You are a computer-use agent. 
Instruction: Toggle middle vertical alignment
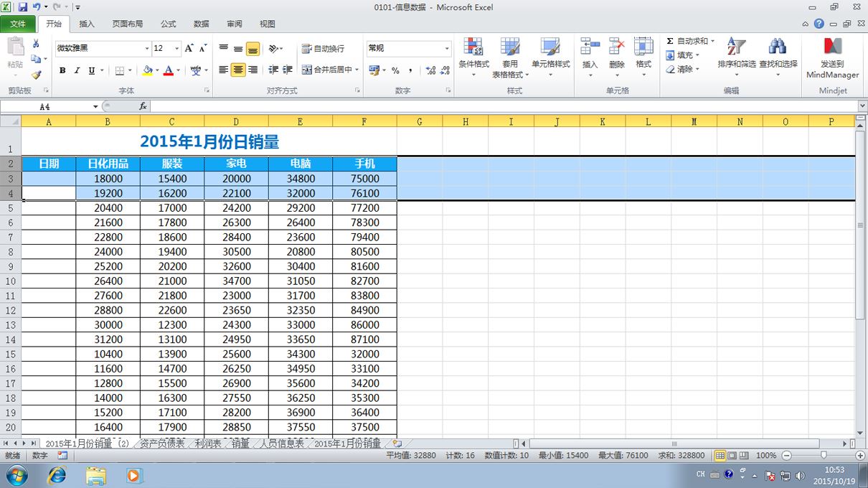(237, 49)
